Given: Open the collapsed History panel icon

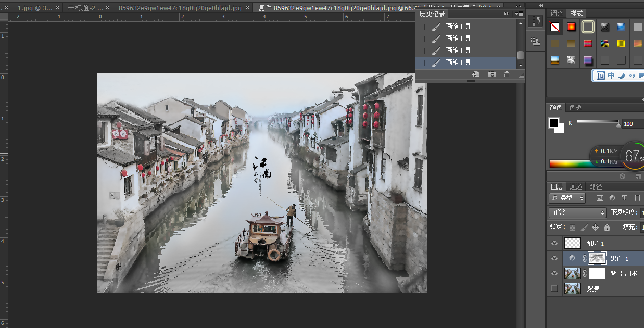Looking at the screenshot, I should coord(535,21).
